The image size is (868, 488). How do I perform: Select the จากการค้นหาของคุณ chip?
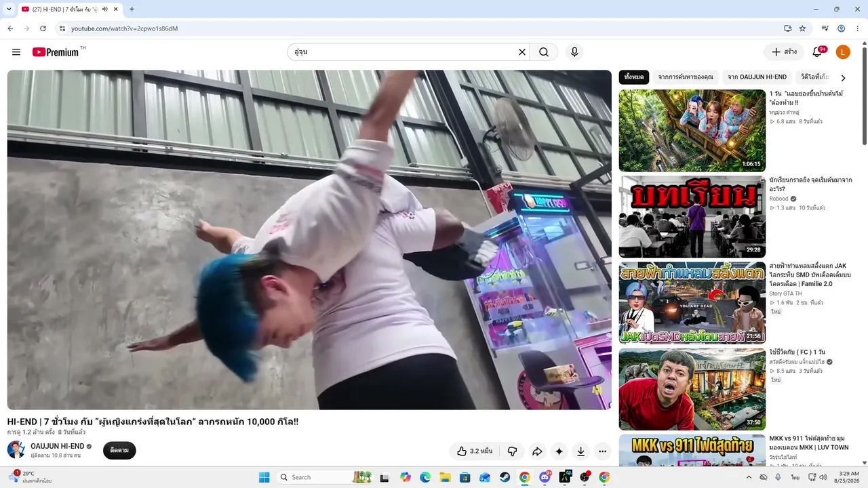pyautogui.click(x=686, y=77)
